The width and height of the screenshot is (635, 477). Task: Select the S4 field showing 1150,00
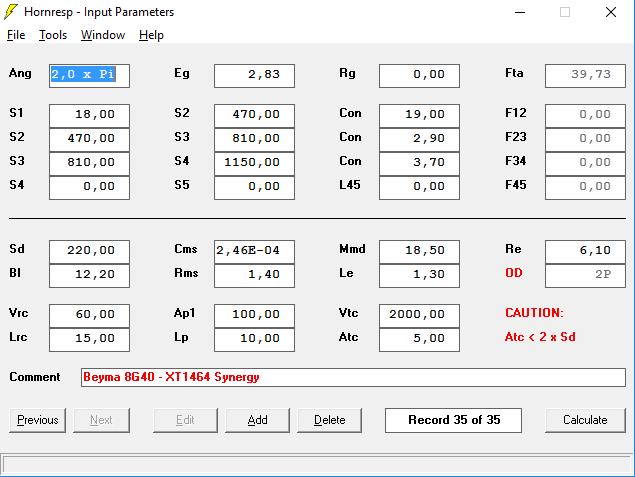click(x=254, y=164)
